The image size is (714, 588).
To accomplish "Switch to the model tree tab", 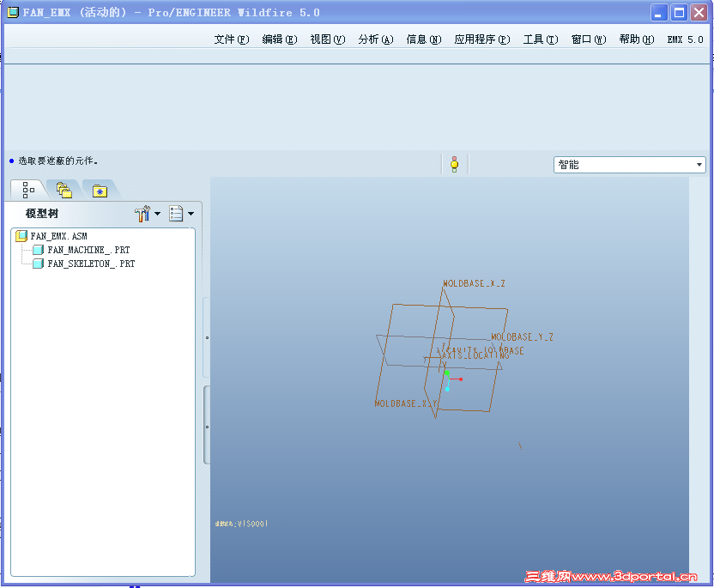I will pos(28,190).
